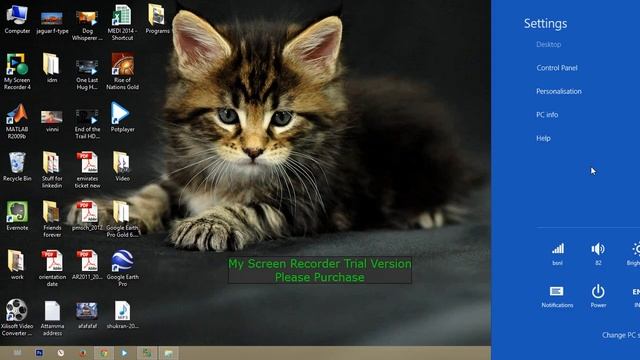Image resolution: width=640 pixels, height=360 pixels.
Task: Open the One Last Hug video file
Action: coord(87,74)
